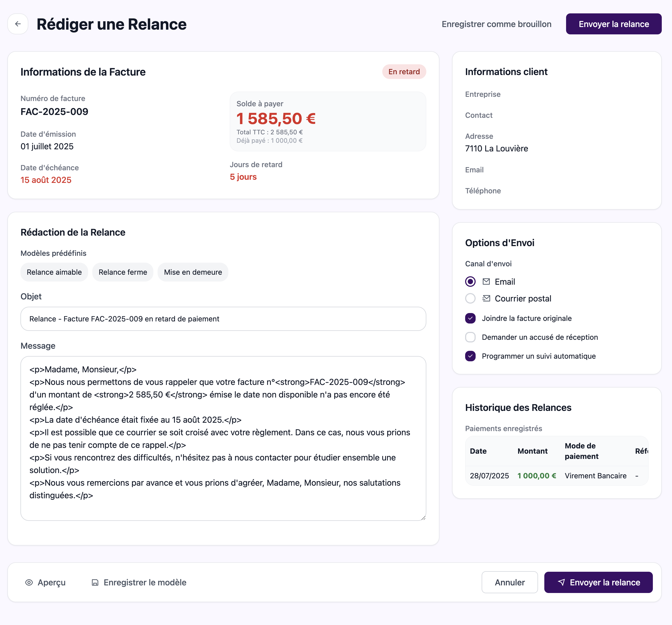Uncheck Joindre la facture originale

pos(470,318)
